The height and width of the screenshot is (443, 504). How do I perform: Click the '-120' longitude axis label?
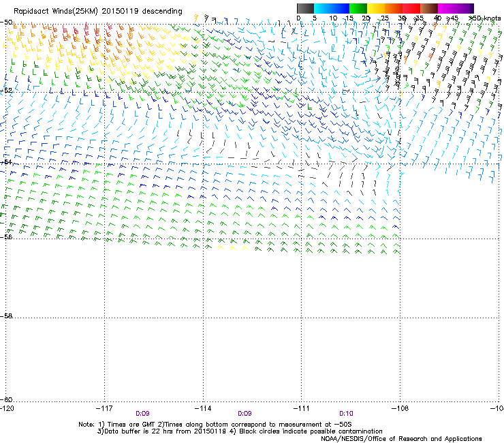click(x=7, y=408)
